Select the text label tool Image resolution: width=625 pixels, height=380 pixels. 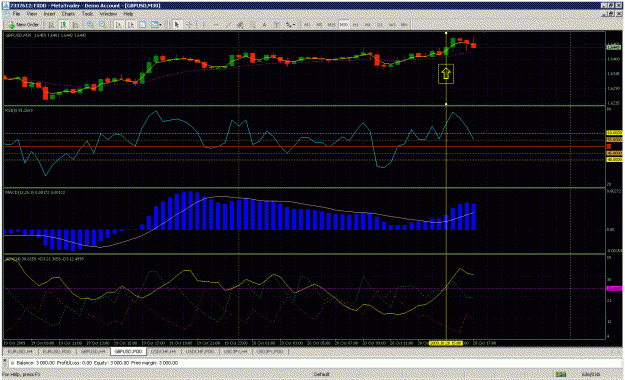point(276,25)
